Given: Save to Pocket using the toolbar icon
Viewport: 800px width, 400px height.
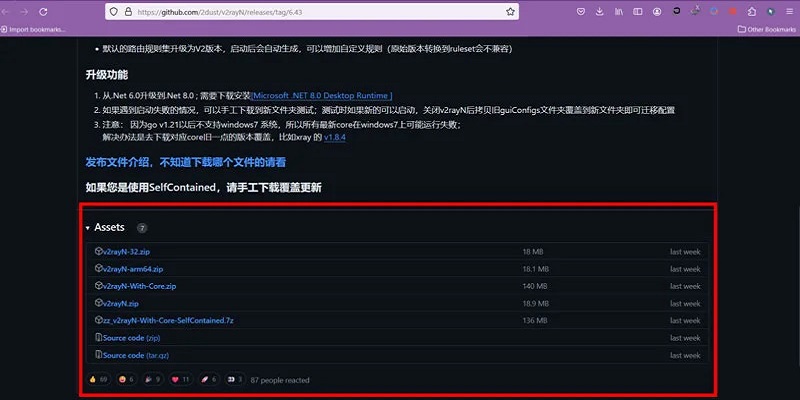Looking at the screenshot, I should click(x=581, y=12).
